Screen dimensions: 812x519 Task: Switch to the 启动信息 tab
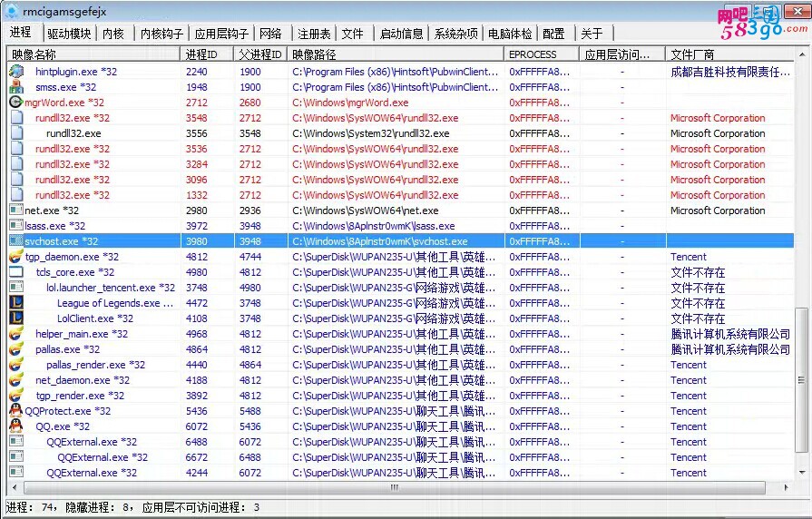pyautogui.click(x=401, y=34)
